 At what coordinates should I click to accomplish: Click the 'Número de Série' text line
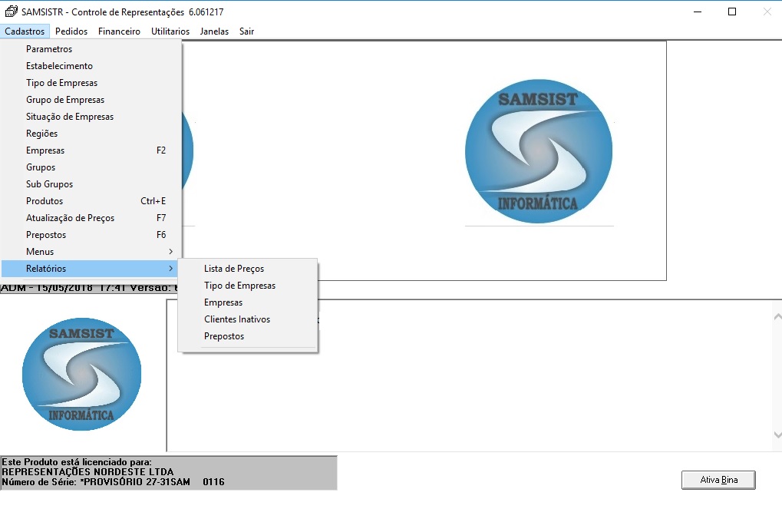pos(114,482)
